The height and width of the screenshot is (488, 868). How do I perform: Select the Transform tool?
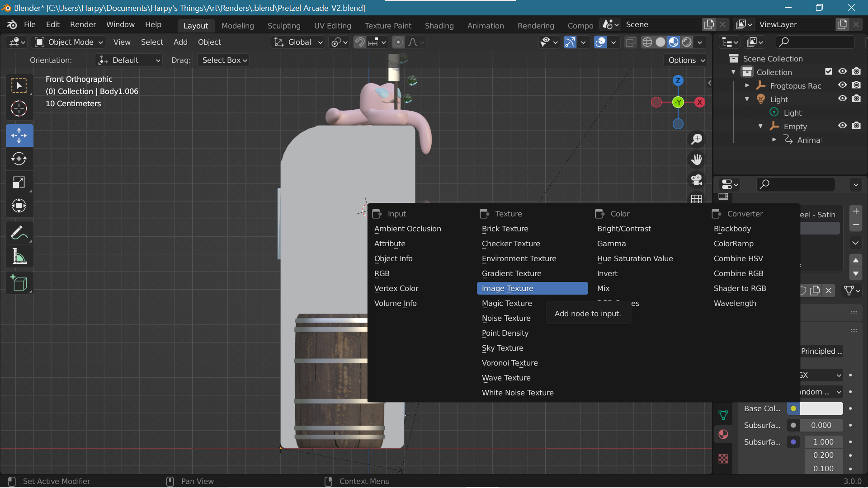(x=19, y=206)
